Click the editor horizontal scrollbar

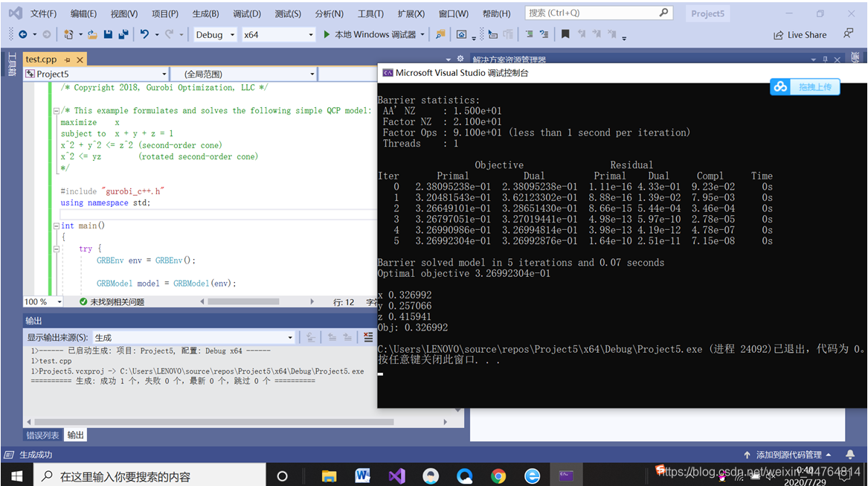tap(243, 301)
